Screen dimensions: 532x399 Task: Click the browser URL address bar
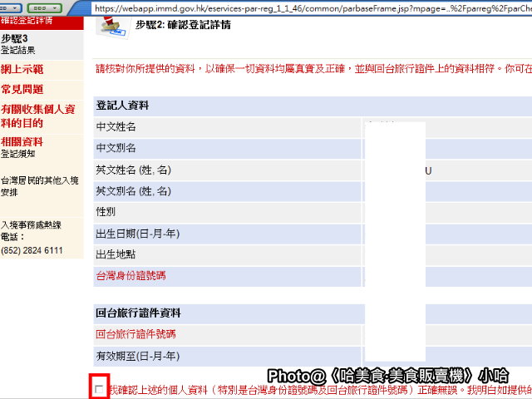tap(313, 8)
